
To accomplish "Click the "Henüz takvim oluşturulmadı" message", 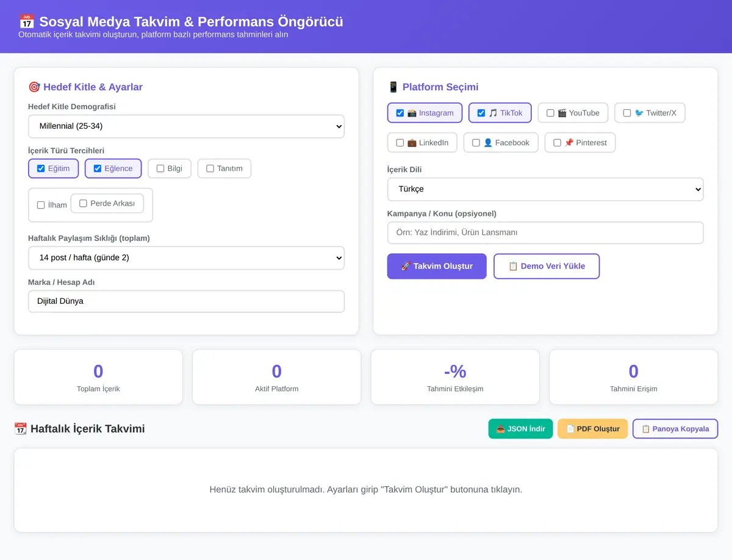I will point(366,489).
